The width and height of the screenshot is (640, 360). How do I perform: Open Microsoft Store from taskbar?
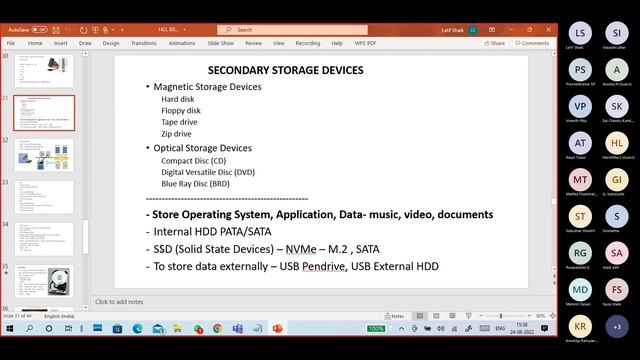click(x=117, y=328)
